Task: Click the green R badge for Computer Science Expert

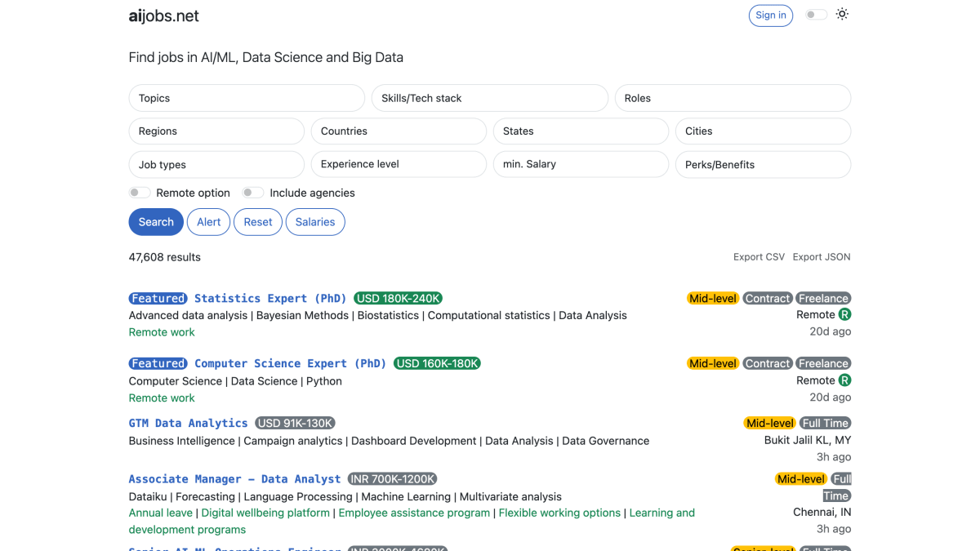Action: point(844,380)
